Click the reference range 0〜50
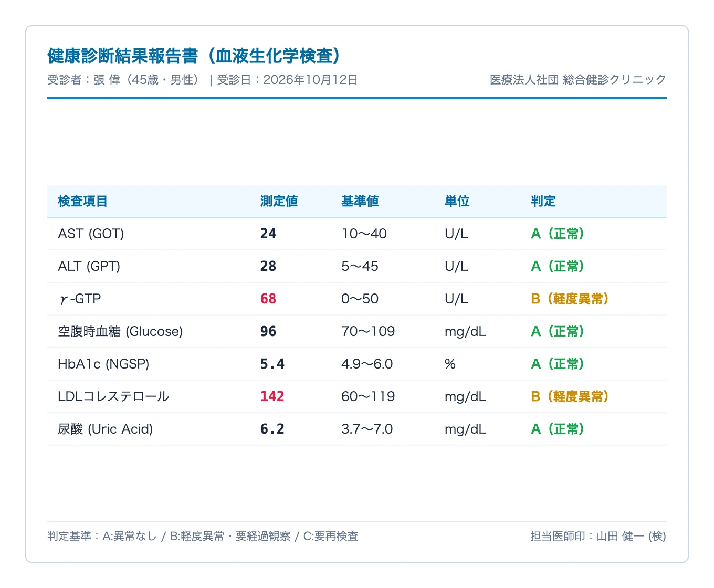This screenshot has height=588, width=714. (x=360, y=299)
